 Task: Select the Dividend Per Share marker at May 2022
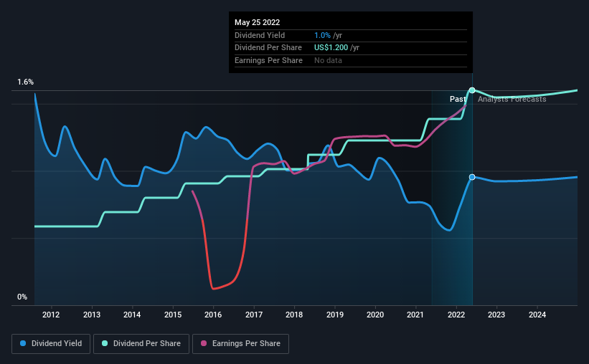point(472,90)
